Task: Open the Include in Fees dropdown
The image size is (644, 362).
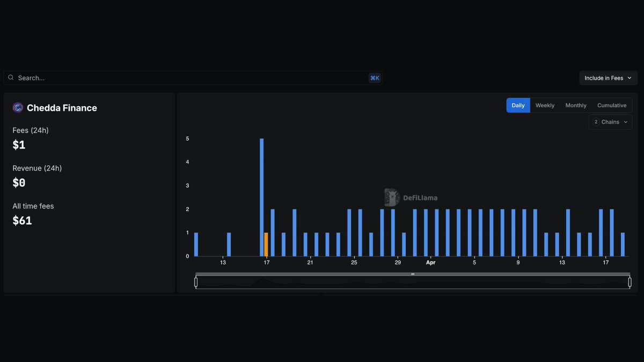Action: [x=608, y=78]
